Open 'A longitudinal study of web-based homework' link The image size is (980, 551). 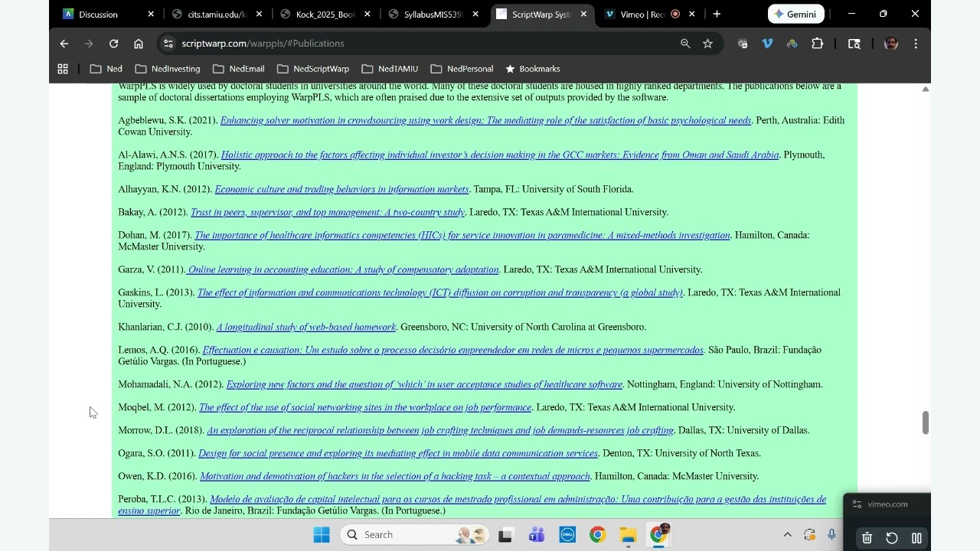tap(306, 328)
